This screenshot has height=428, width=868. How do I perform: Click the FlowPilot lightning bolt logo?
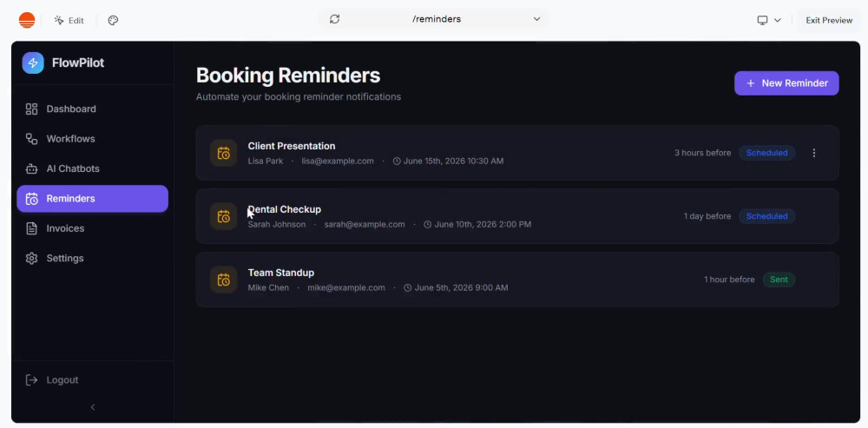click(33, 63)
